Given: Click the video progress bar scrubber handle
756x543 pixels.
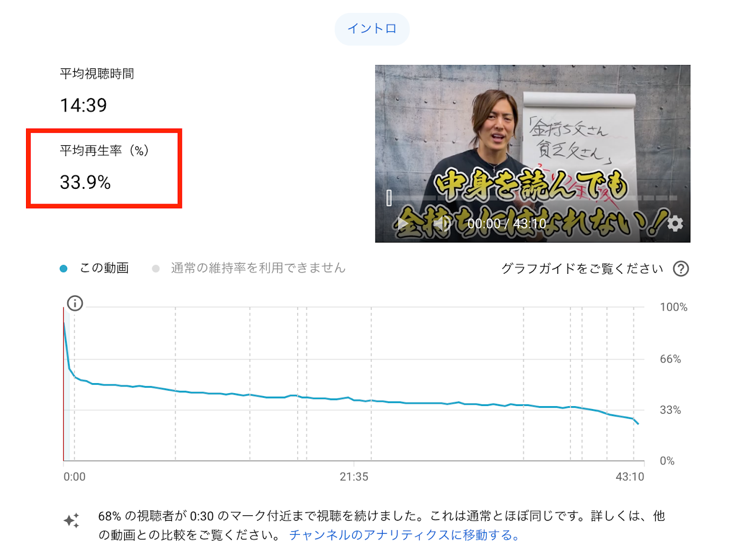Looking at the screenshot, I should 389,198.
